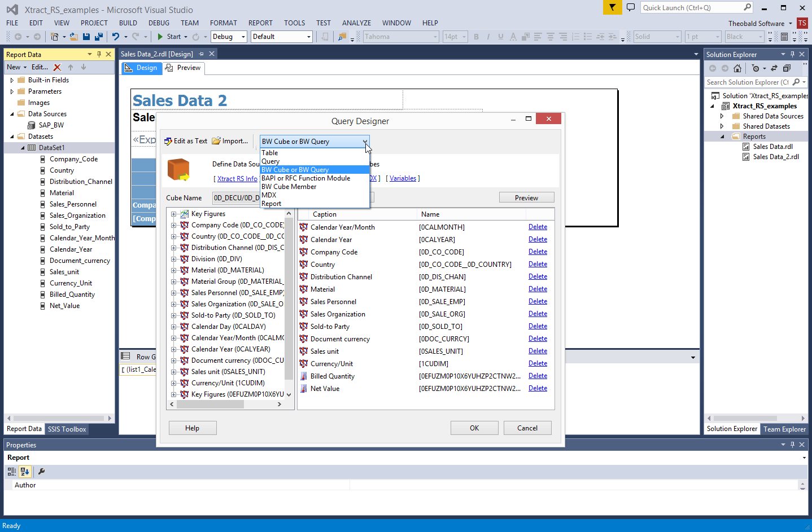Select the Billed_Quantity dataset field
The width and height of the screenshot is (812, 532).
[x=72, y=294]
